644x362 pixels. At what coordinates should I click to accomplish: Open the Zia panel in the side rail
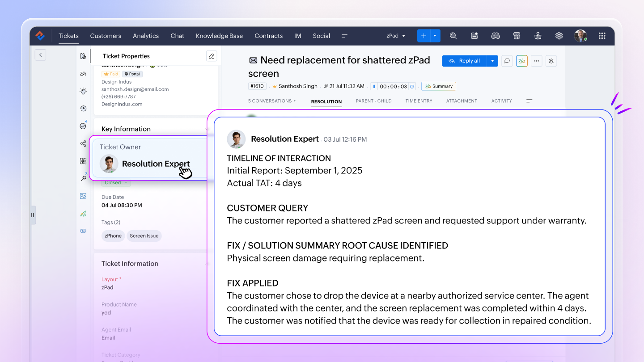click(x=83, y=74)
